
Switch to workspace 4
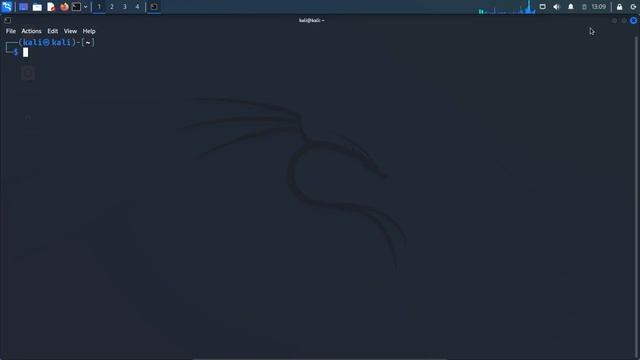tap(137, 7)
